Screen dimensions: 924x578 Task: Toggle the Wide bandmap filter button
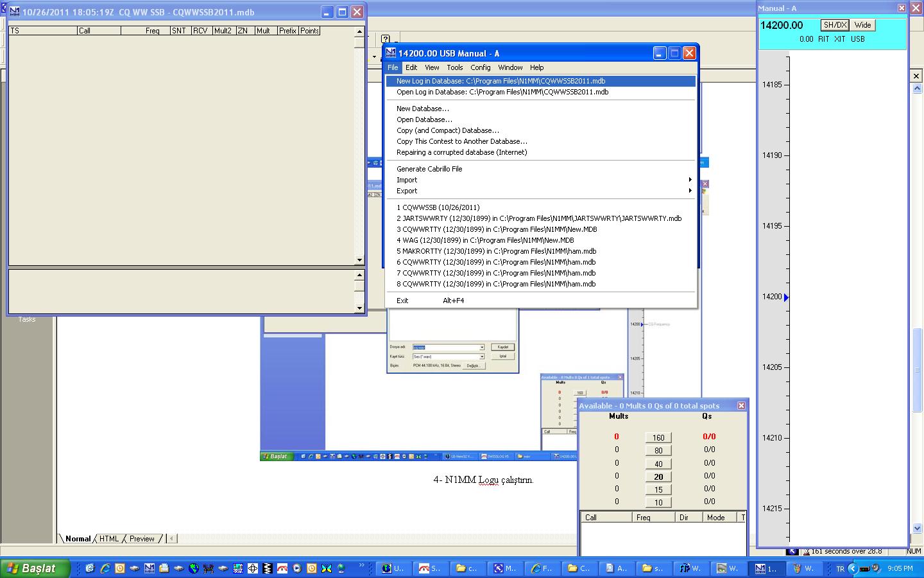click(x=862, y=25)
